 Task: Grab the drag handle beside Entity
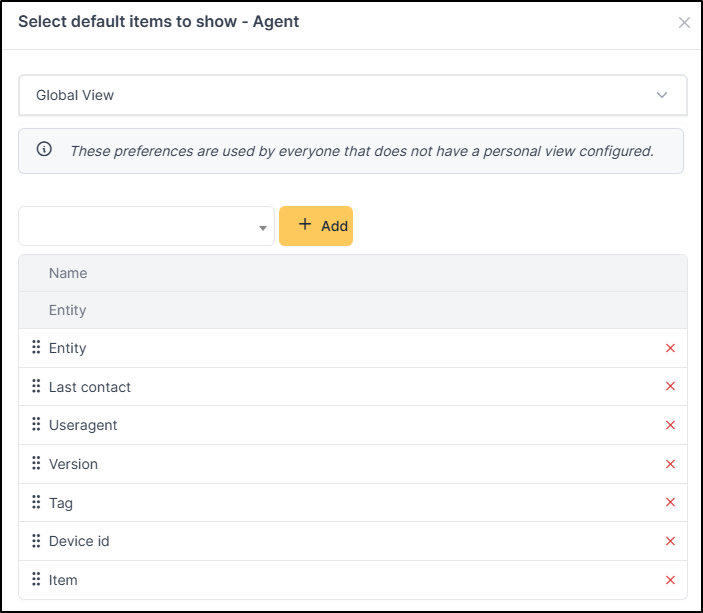point(36,348)
